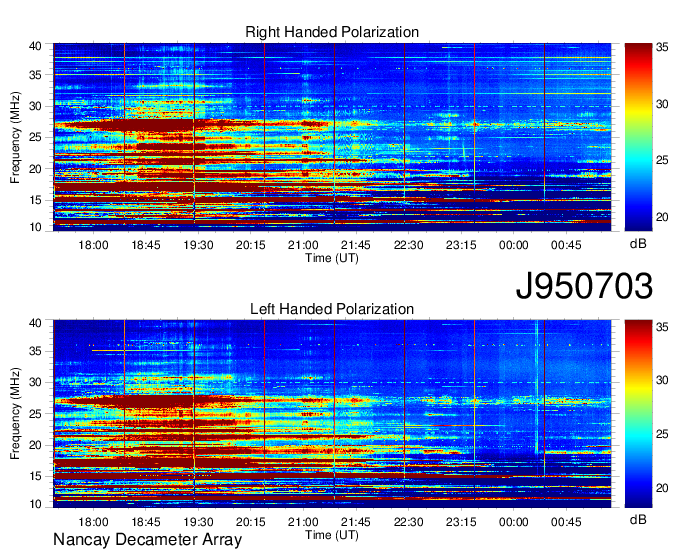Screen dimensions: 680x552
Task: Click the 30 MHz tick of Left Handed plot
Action: click(x=35, y=382)
